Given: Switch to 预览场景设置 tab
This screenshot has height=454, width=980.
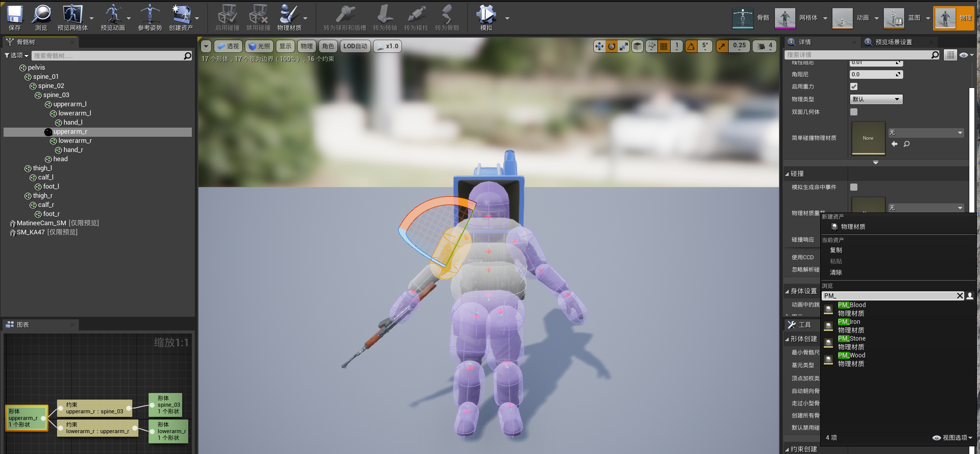Looking at the screenshot, I should (894, 42).
